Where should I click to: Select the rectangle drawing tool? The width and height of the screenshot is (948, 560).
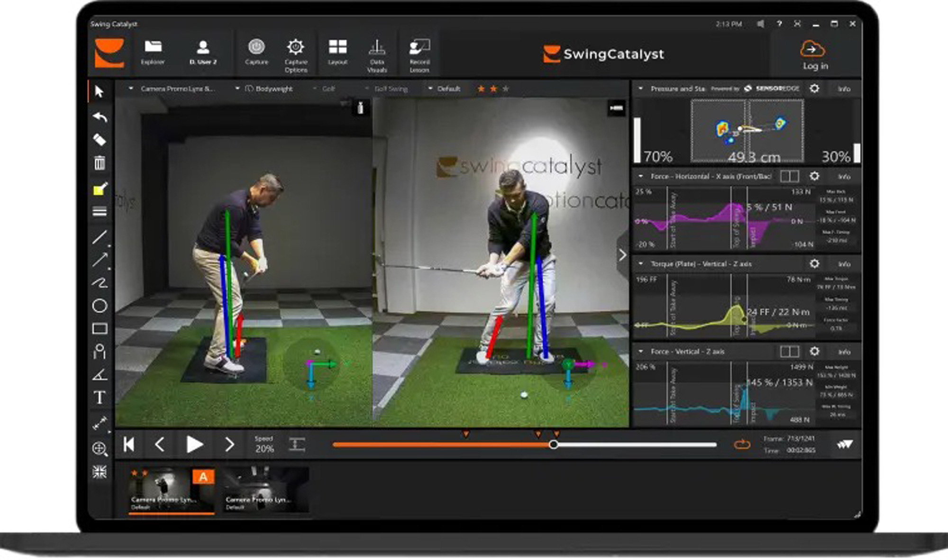[x=100, y=329]
